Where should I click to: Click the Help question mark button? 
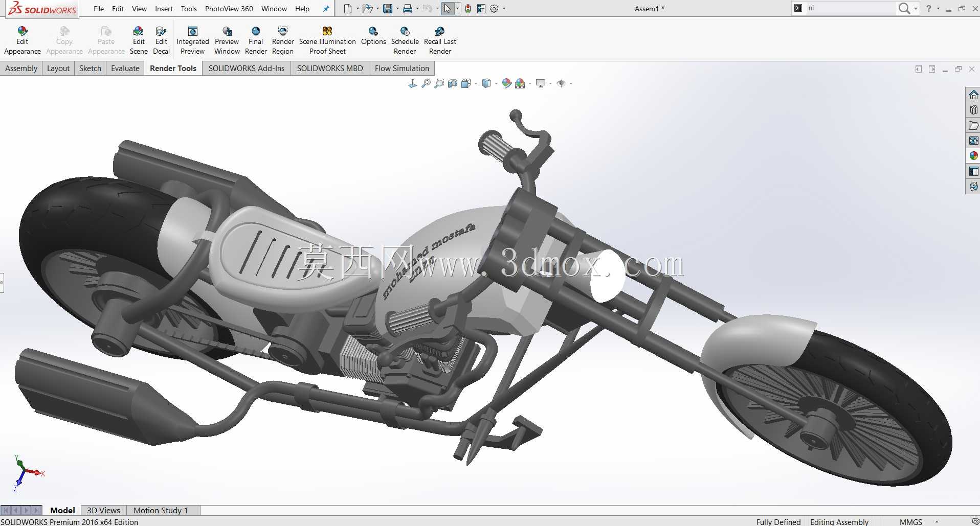(x=929, y=9)
